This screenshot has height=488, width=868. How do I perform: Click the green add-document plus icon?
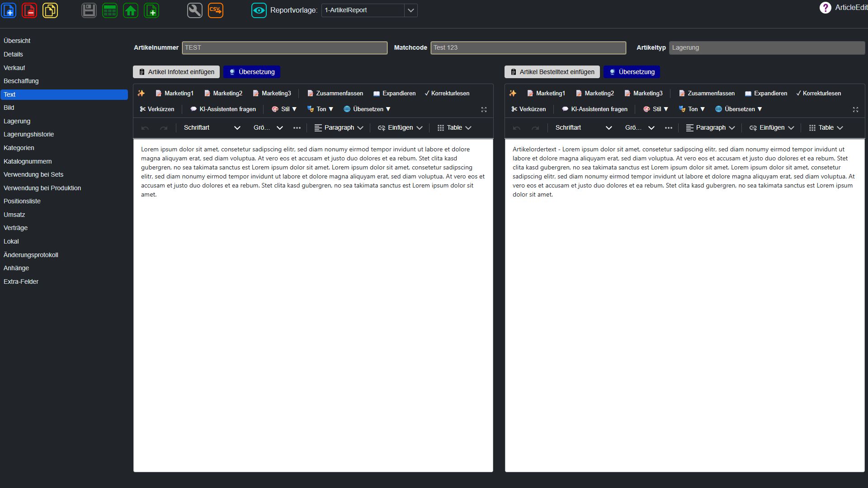tap(151, 10)
